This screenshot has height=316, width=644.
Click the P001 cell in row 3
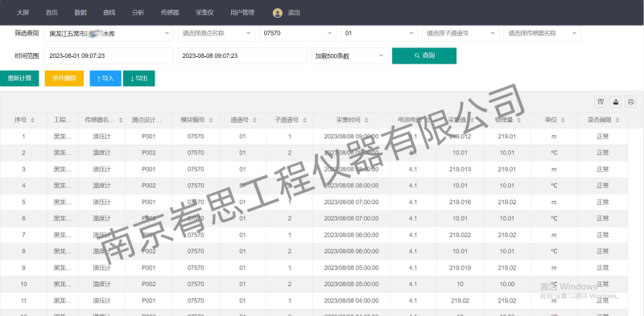click(149, 169)
